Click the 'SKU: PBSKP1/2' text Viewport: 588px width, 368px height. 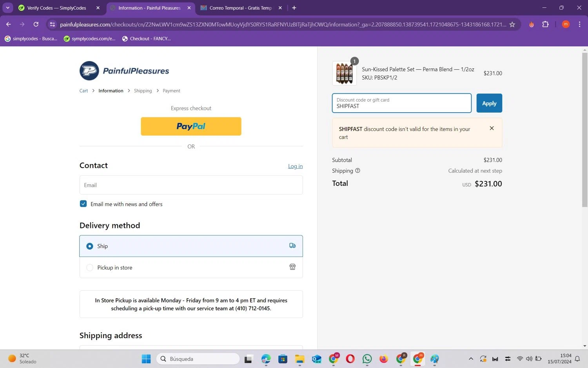point(379,78)
